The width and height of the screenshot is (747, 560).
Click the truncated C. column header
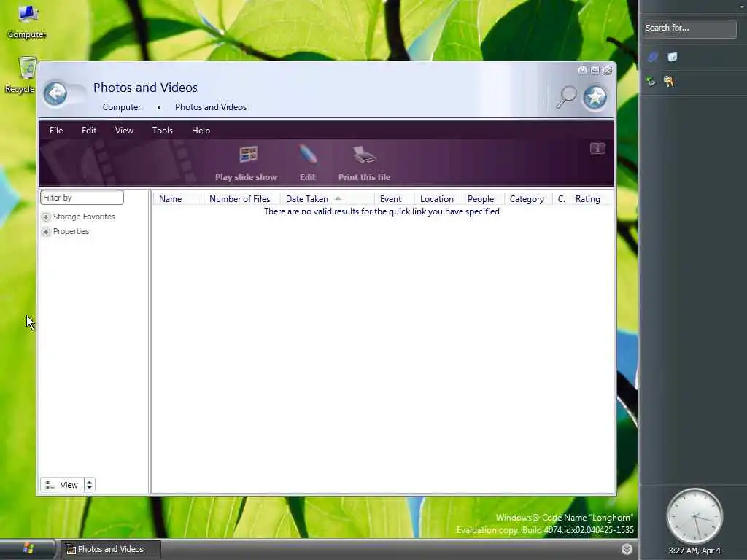coord(561,199)
